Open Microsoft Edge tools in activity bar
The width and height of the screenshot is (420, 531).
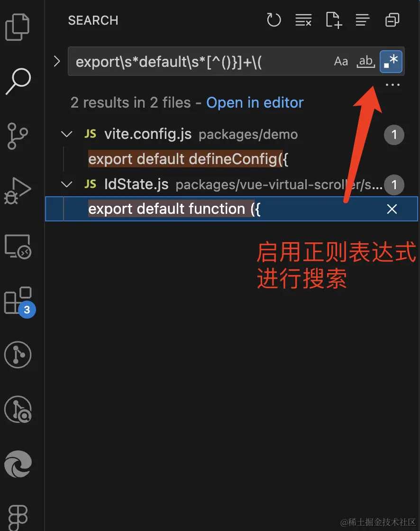click(x=18, y=464)
